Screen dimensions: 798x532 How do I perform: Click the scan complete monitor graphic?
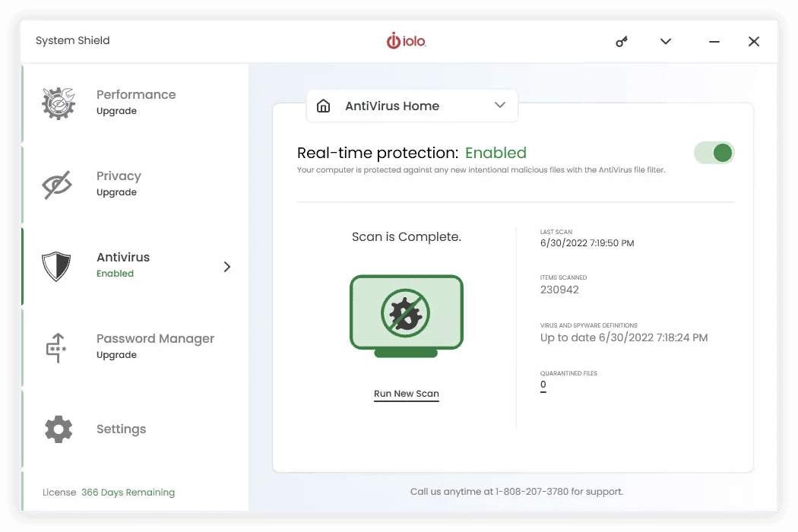[x=406, y=316]
